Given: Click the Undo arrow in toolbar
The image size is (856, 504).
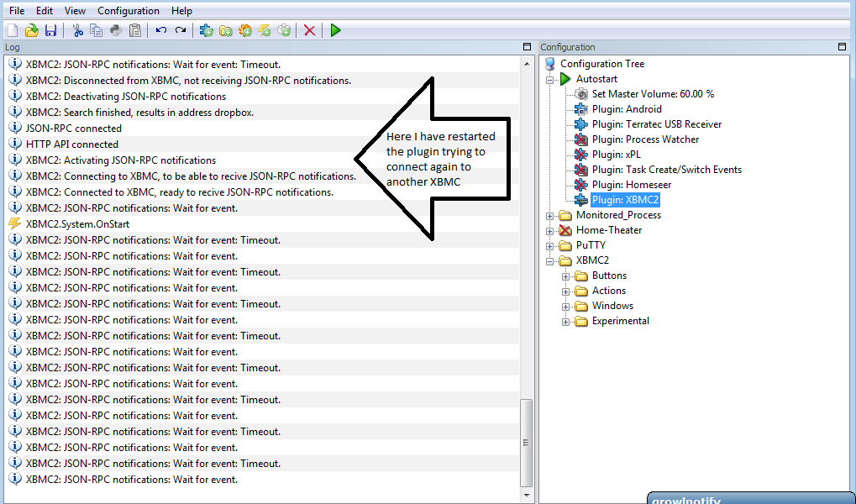Looking at the screenshot, I should pos(161,30).
